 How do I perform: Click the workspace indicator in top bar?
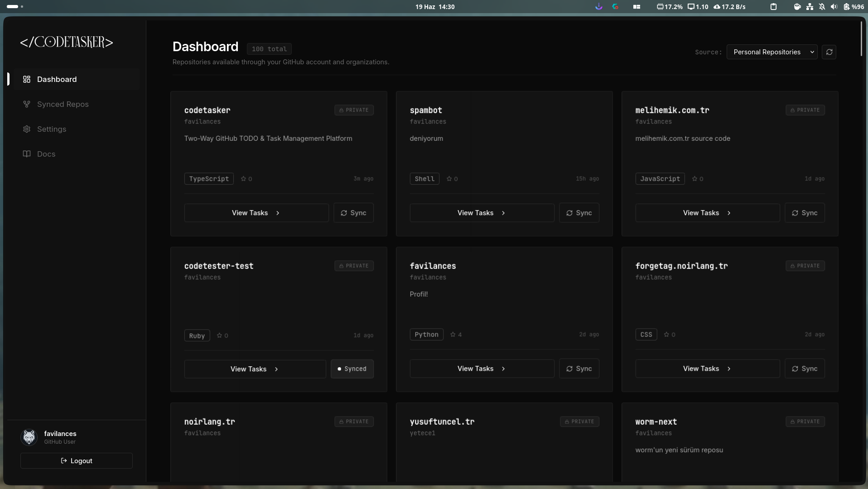pyautogui.click(x=15, y=7)
